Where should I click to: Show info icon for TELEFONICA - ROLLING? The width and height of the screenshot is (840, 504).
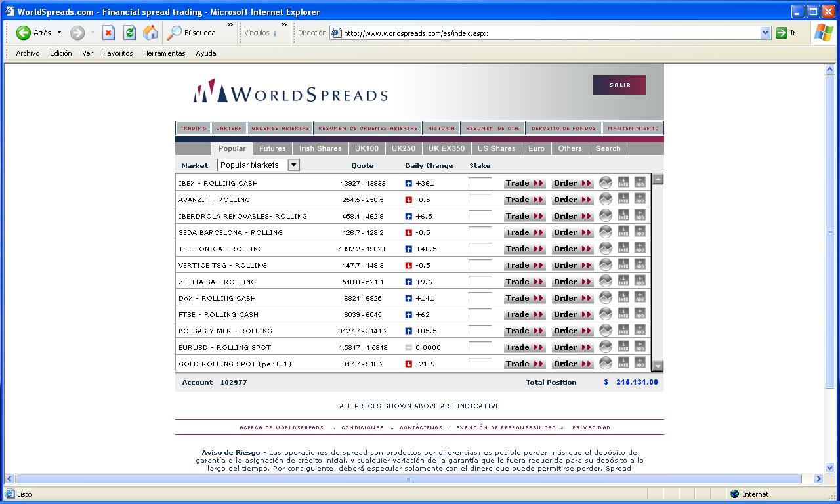(x=623, y=248)
